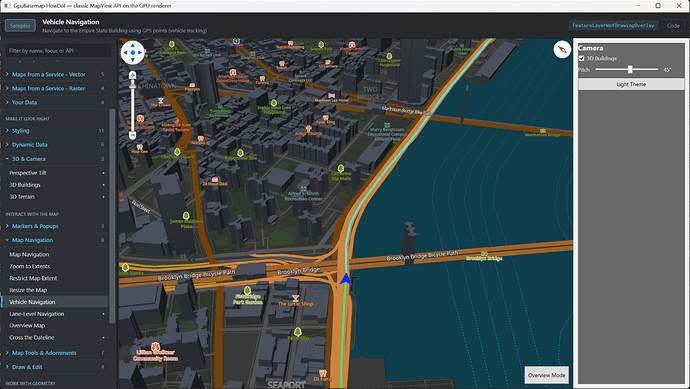690x389 pixels.
Task: Pan the map right with the right arrow
Action: pyautogui.click(x=140, y=53)
